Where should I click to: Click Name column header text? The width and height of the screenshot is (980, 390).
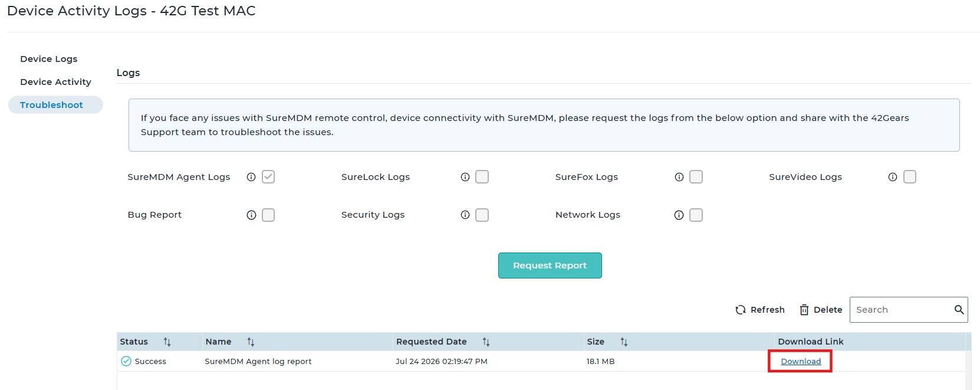click(x=218, y=342)
